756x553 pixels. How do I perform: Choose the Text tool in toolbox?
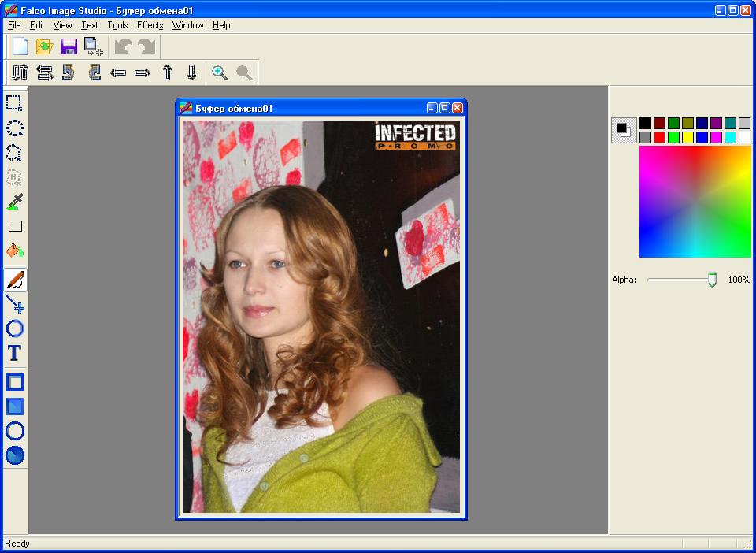pos(14,353)
